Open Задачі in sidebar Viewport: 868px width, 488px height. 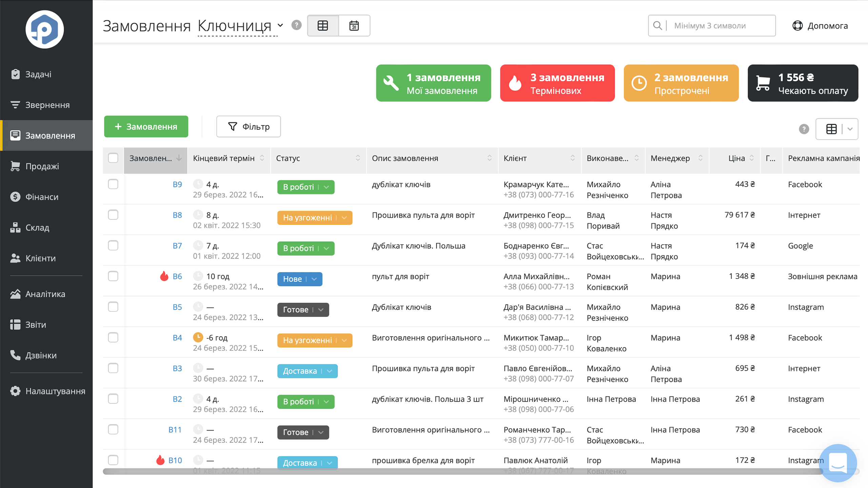pyautogui.click(x=46, y=74)
